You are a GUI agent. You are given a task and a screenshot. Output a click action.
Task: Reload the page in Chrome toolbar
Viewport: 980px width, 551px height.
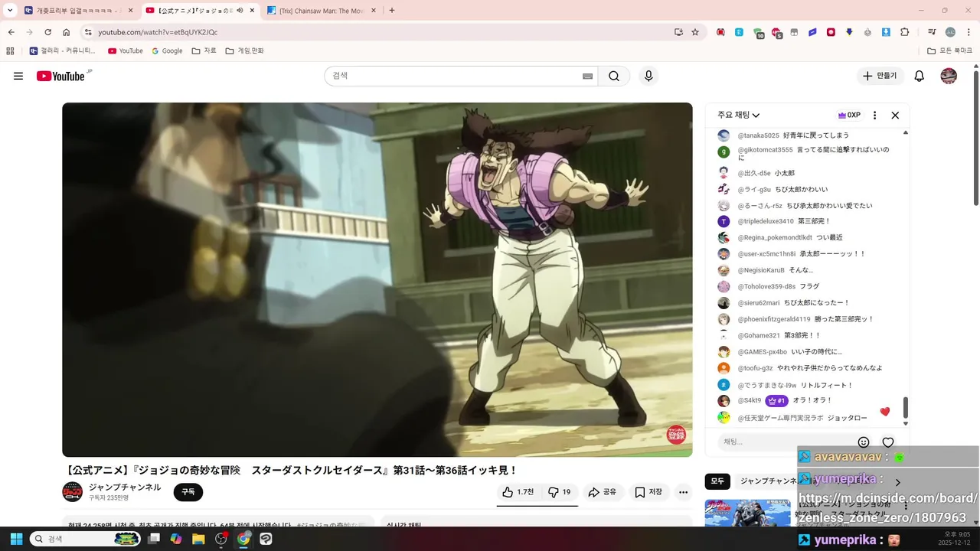[47, 32]
